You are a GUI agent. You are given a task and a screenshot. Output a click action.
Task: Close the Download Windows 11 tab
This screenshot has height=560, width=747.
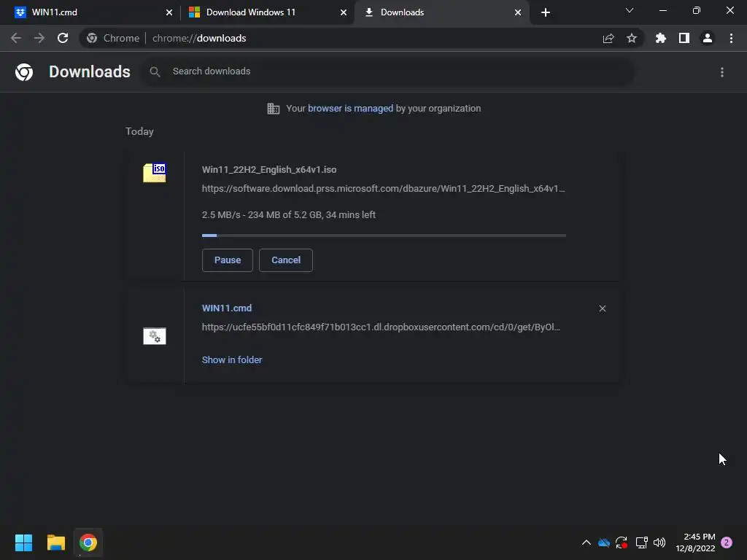click(x=344, y=12)
